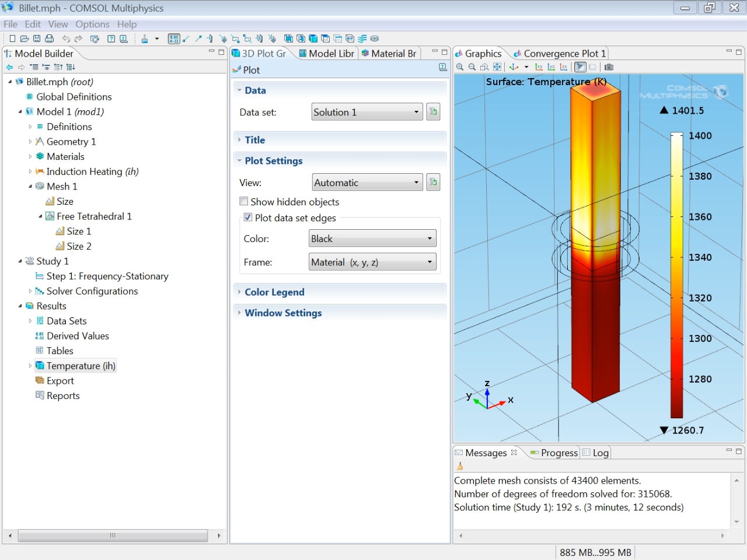Switch to the Log tab
This screenshot has width=747, height=560.
[595, 453]
